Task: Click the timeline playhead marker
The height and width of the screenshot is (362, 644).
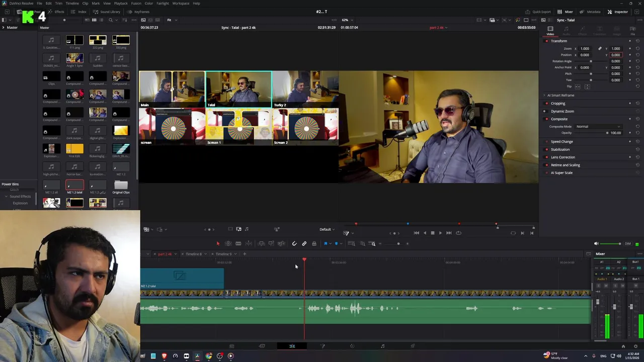Action: point(304,259)
